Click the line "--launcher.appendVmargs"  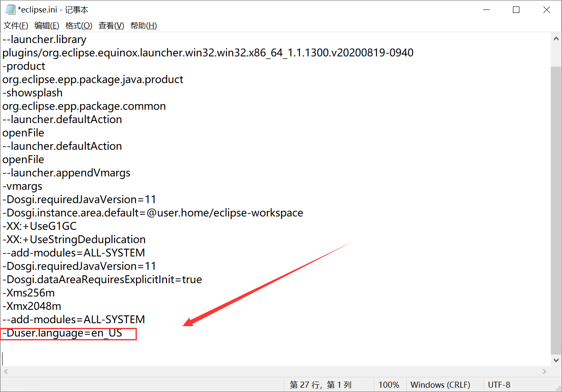66,173
